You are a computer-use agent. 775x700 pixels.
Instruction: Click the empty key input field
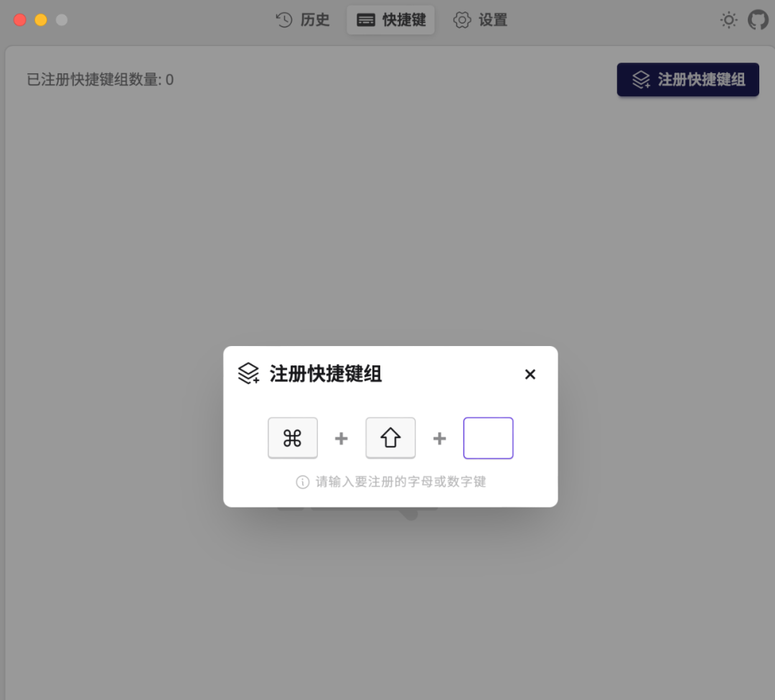488,437
